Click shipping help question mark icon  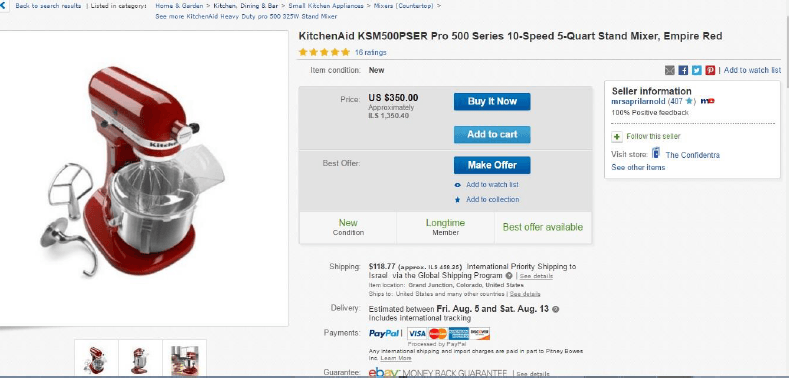tap(513, 276)
